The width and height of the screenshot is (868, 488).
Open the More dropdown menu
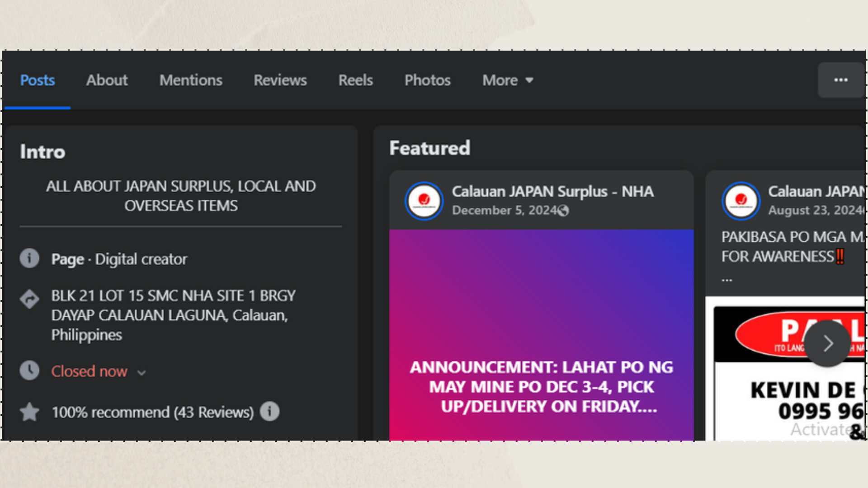pos(507,80)
